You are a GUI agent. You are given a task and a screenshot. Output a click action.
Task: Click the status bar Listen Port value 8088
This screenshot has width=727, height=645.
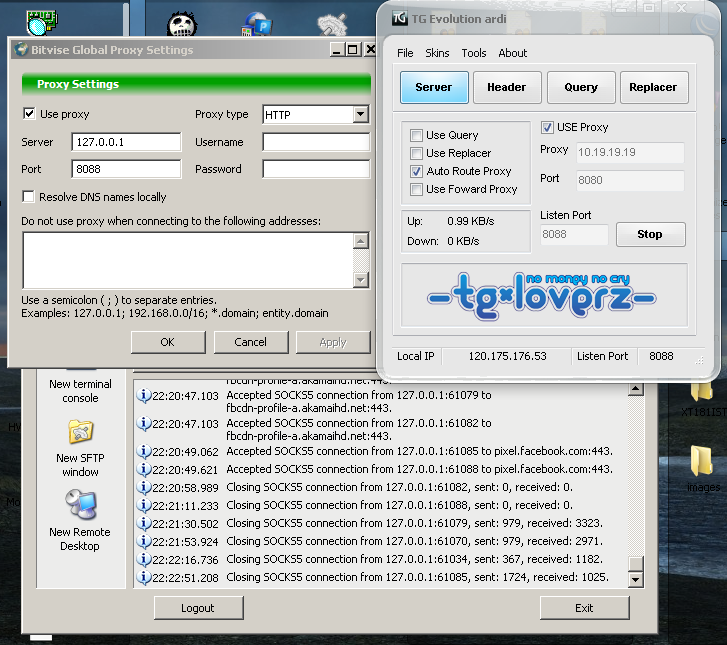coord(661,356)
